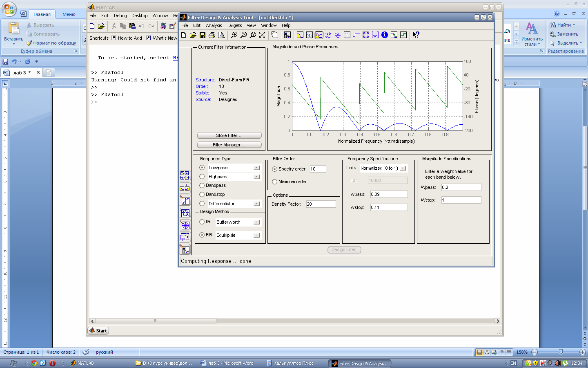Open Set Quantization Parameters side panel
Viewport: 588px width, 368px height.
pos(185,200)
